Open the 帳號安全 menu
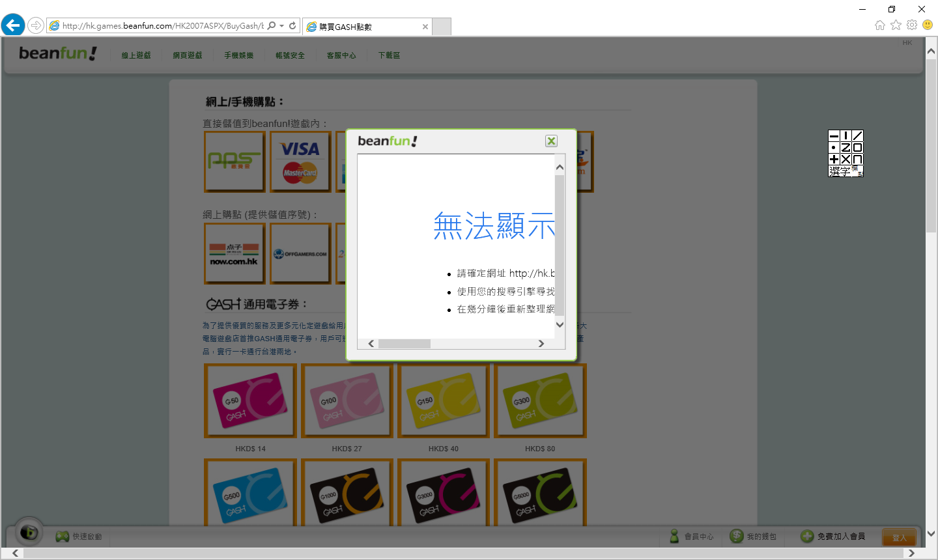The width and height of the screenshot is (938, 560). [x=290, y=55]
